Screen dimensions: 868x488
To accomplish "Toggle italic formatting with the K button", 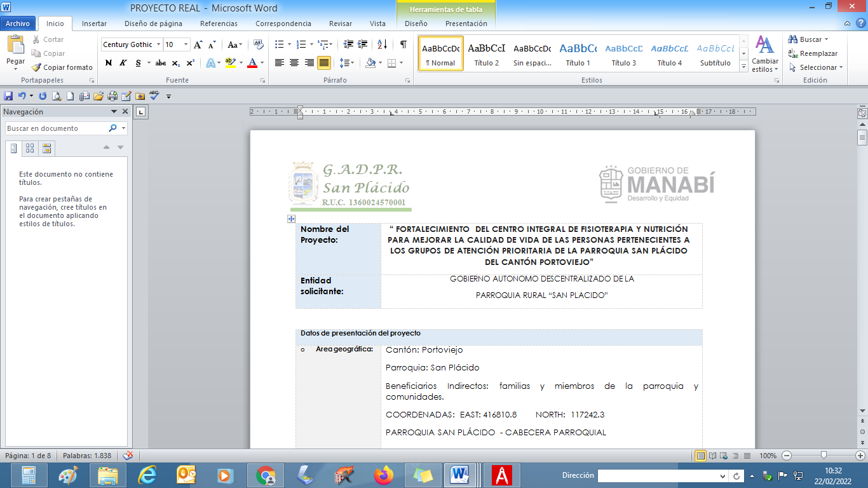I will (123, 63).
